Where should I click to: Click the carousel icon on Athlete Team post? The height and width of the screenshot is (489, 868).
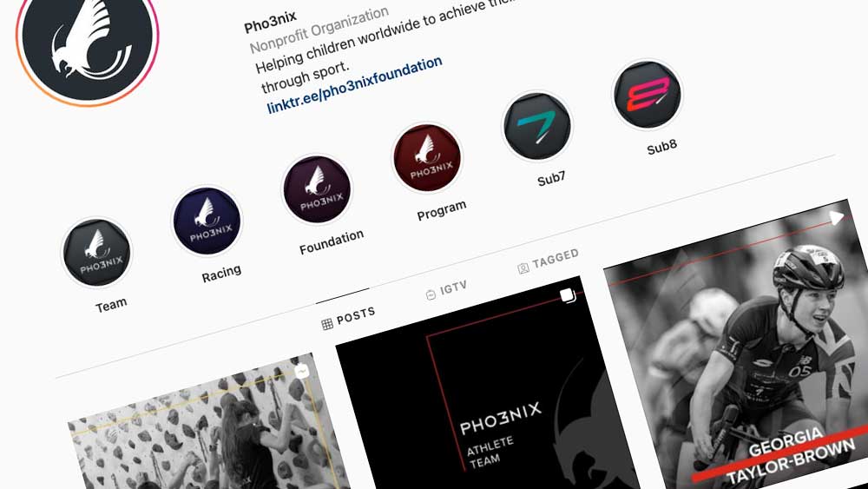point(568,295)
